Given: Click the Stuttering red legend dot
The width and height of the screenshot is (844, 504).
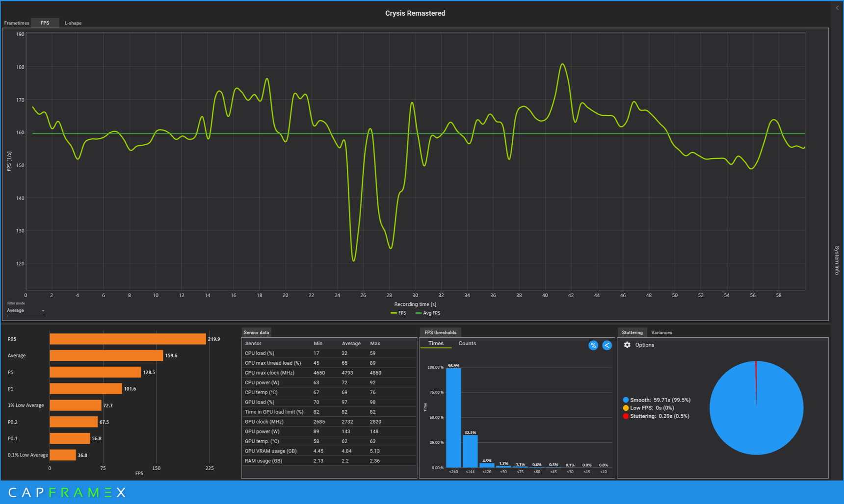Looking at the screenshot, I should (626, 416).
